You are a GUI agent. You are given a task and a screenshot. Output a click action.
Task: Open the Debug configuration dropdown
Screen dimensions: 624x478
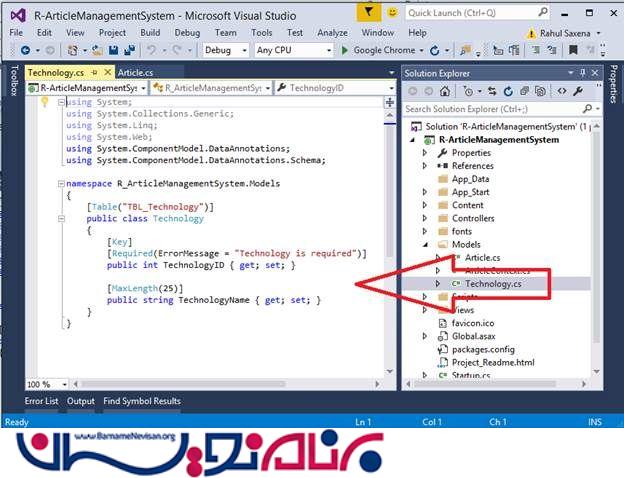point(224,50)
